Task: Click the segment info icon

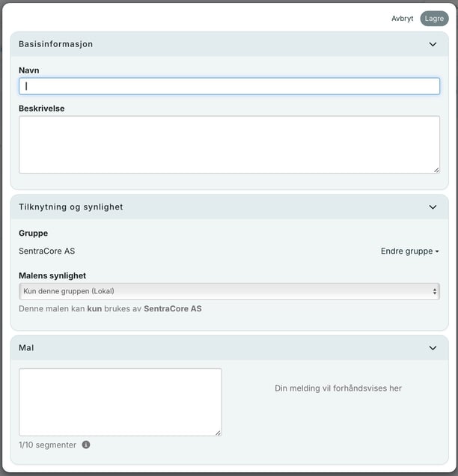Action: 86,445
